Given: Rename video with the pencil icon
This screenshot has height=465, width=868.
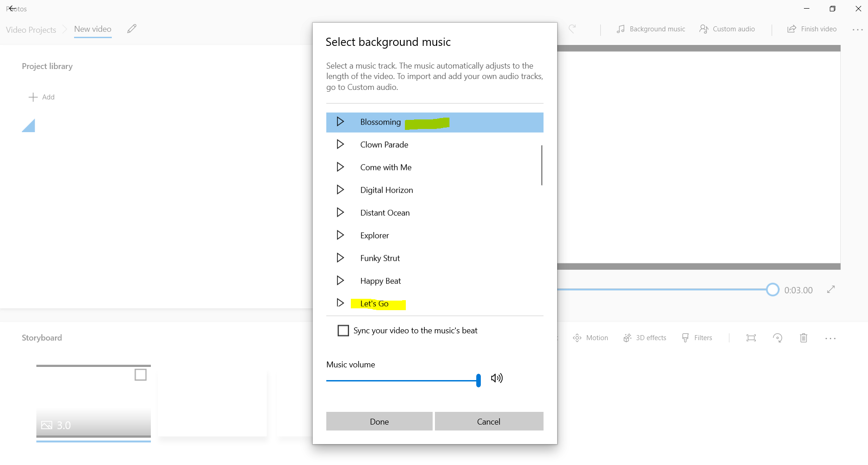Looking at the screenshot, I should 132,29.
